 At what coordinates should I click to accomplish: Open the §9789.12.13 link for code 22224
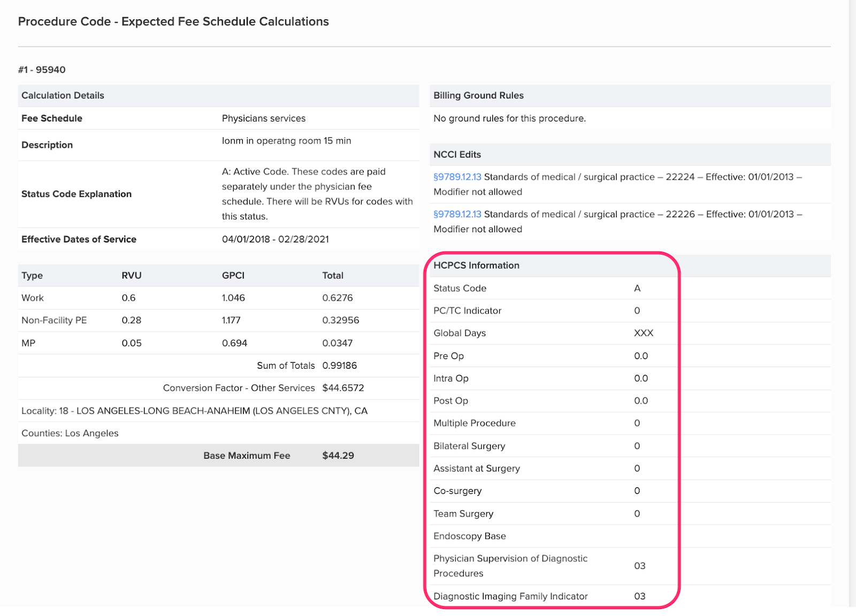457,177
